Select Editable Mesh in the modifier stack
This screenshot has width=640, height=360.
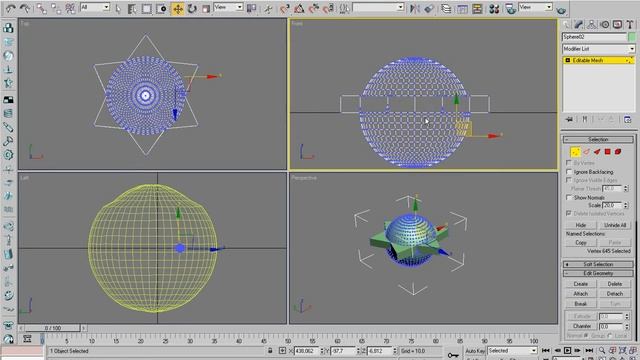pos(599,60)
